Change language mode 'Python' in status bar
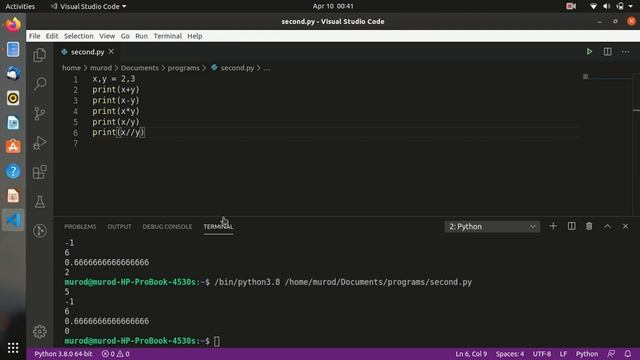This screenshot has height=360, width=640. click(x=587, y=354)
